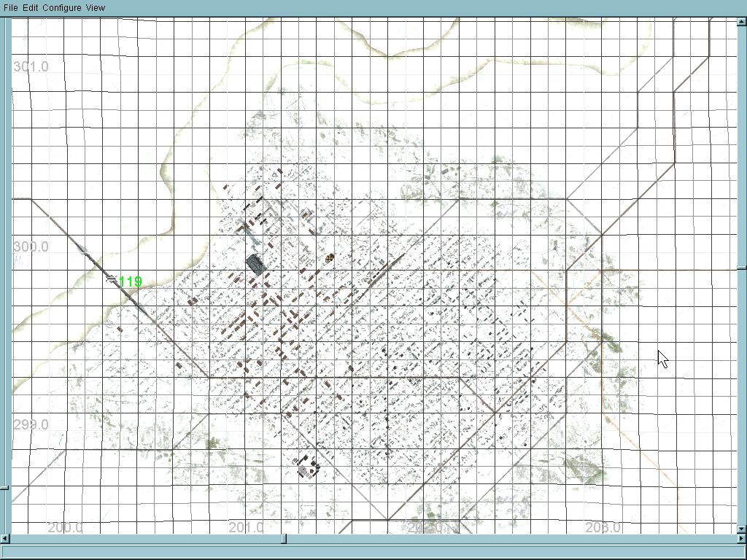Click the green 119 entity label
Viewport: 747px width, 560px height.
pyautogui.click(x=131, y=281)
